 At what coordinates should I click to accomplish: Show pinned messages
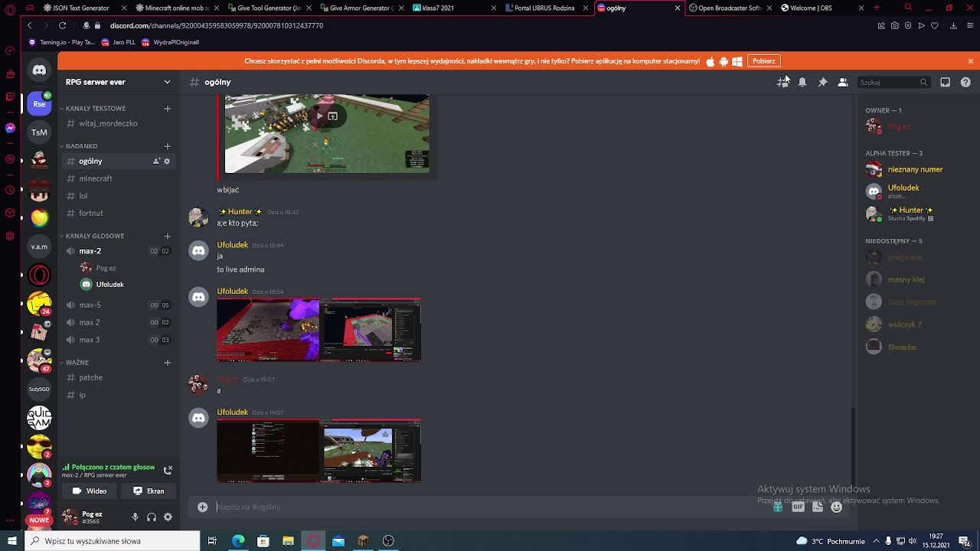[822, 82]
